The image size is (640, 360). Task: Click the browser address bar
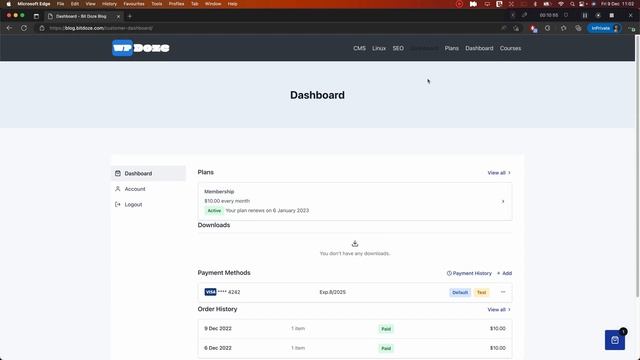(x=269, y=28)
